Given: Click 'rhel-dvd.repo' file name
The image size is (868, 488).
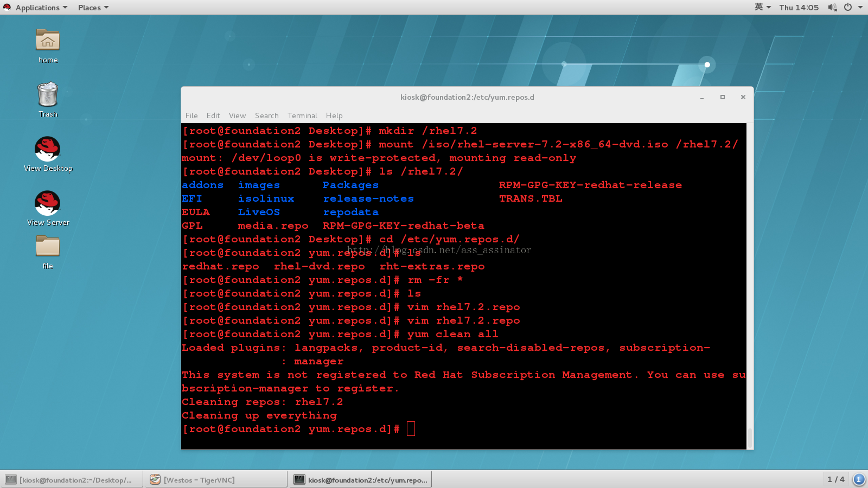Looking at the screenshot, I should pyautogui.click(x=320, y=266).
